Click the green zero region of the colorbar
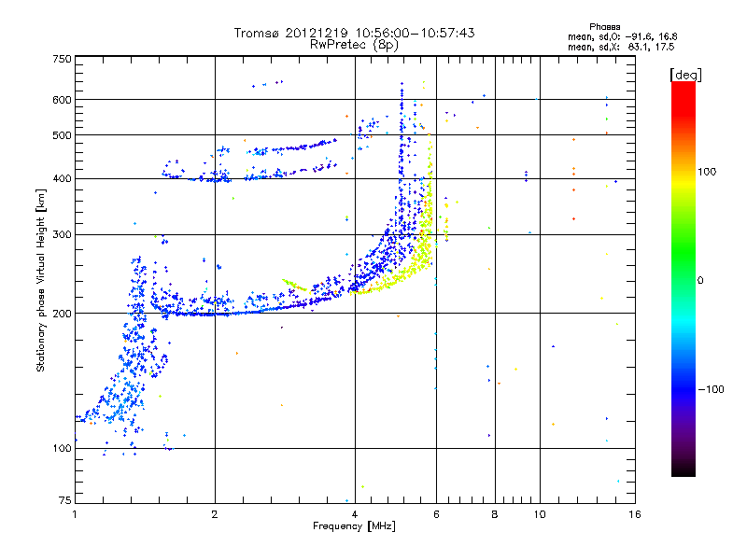The image size is (747, 560). coord(684,280)
